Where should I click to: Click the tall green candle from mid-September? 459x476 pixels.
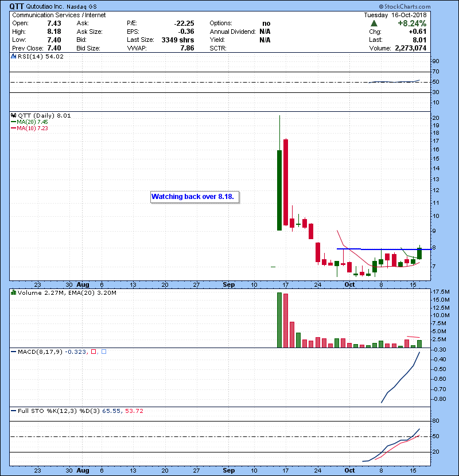tap(279, 190)
